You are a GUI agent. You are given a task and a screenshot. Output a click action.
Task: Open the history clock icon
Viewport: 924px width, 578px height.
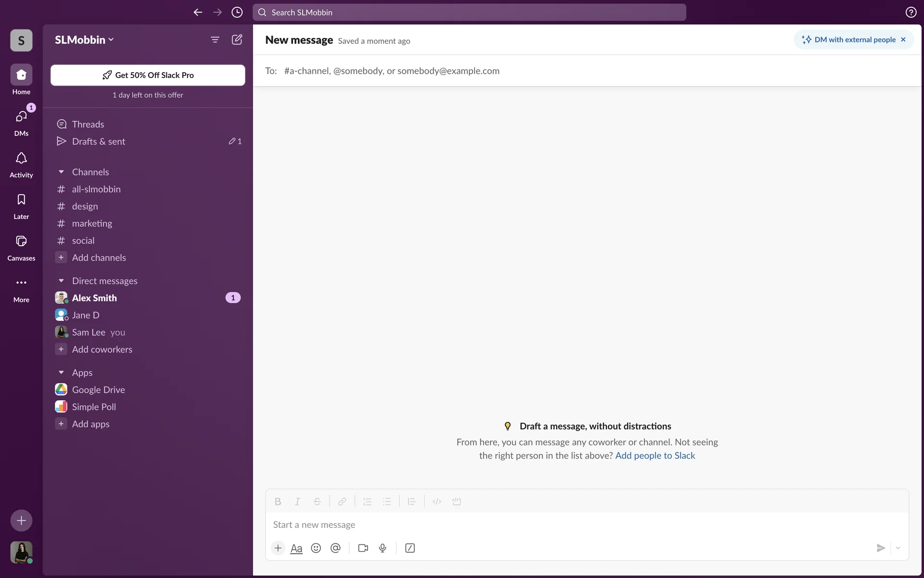coord(237,12)
